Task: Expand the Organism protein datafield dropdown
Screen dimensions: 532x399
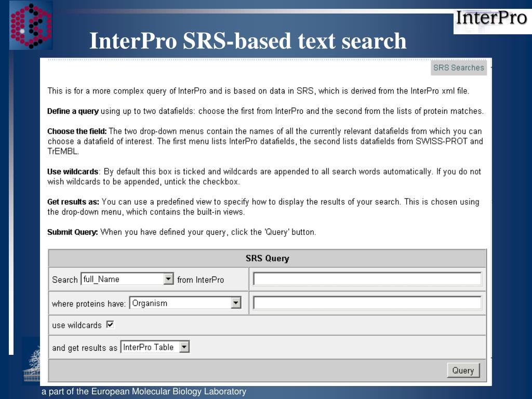Action: click(x=185, y=303)
